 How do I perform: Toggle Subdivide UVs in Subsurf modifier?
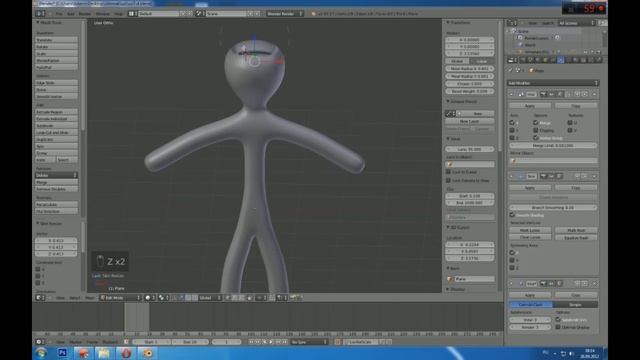coord(558,320)
